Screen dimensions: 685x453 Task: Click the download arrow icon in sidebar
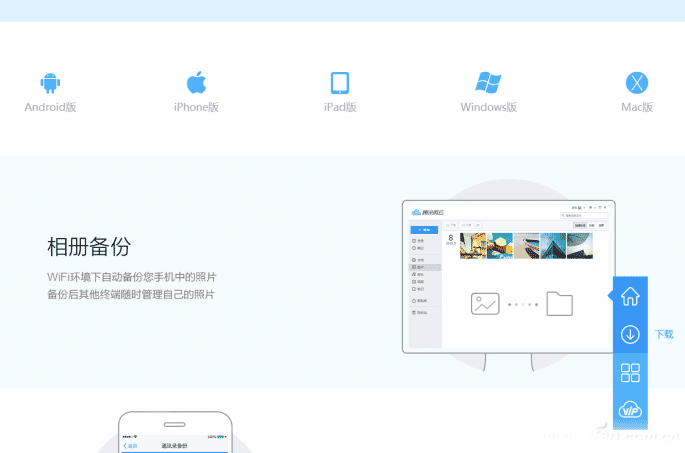pos(630,335)
